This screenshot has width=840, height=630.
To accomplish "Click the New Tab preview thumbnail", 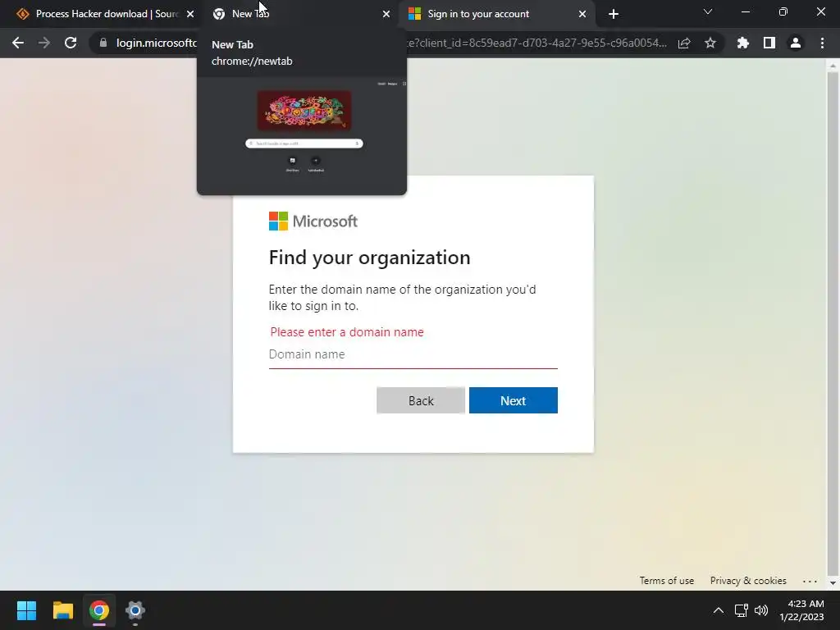I will pyautogui.click(x=302, y=135).
